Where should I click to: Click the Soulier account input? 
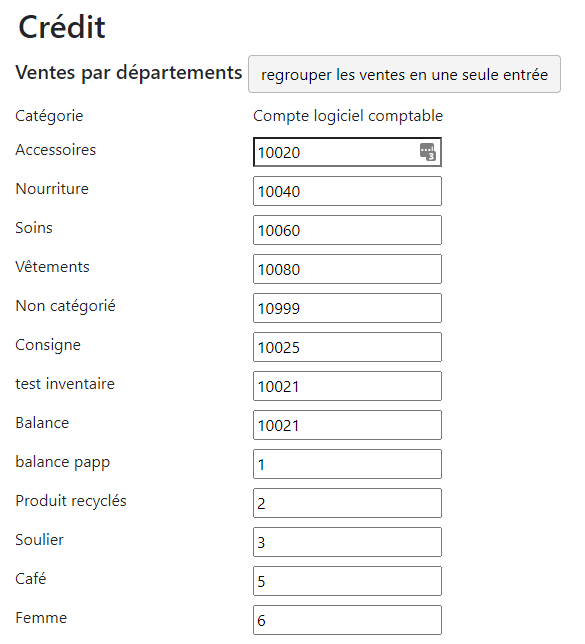(x=347, y=542)
